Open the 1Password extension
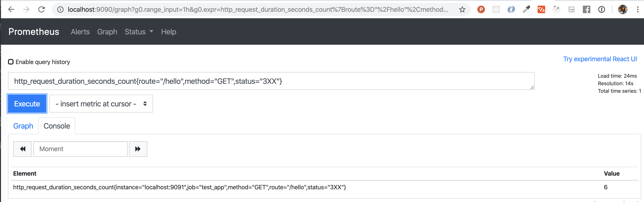The width and height of the screenshot is (644, 202). pyautogui.click(x=601, y=9)
